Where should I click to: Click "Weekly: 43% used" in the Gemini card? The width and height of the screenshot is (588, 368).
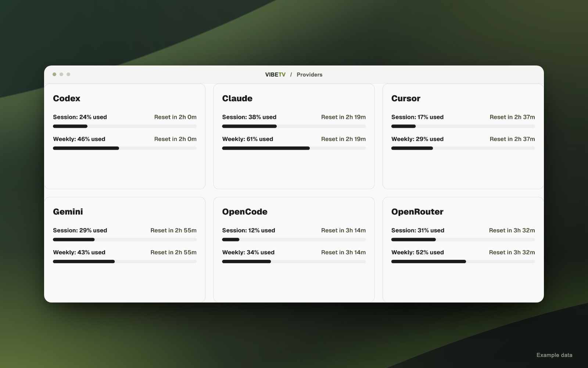[79, 252]
